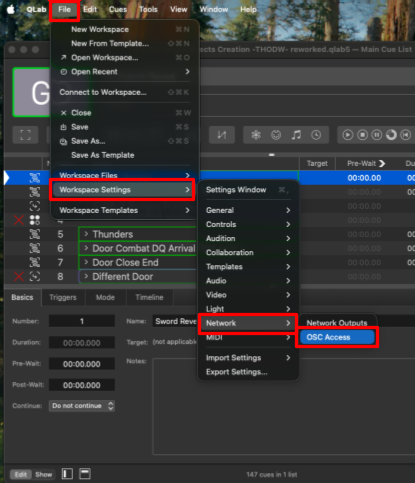Click group icon of cue 7
The width and height of the screenshot is (415, 483).
[35, 262]
